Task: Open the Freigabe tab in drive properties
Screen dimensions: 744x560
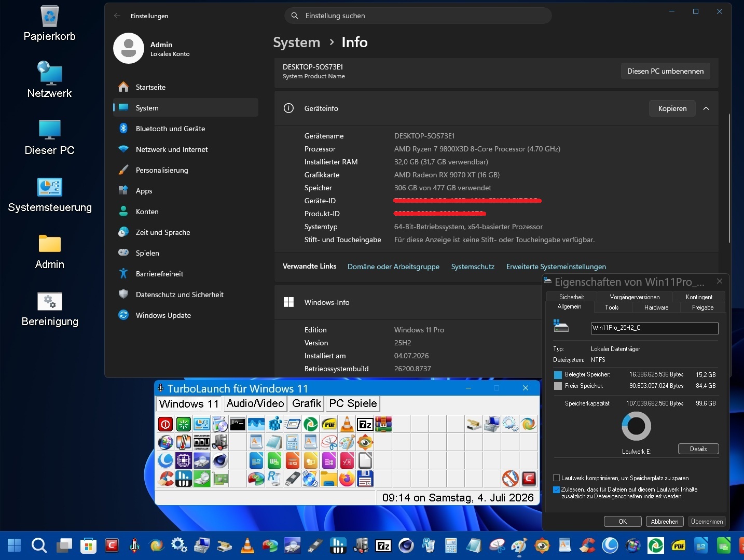Action: (702, 307)
